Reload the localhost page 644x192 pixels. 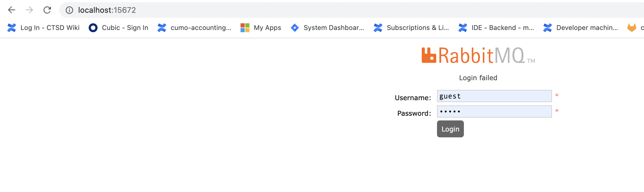point(47,10)
